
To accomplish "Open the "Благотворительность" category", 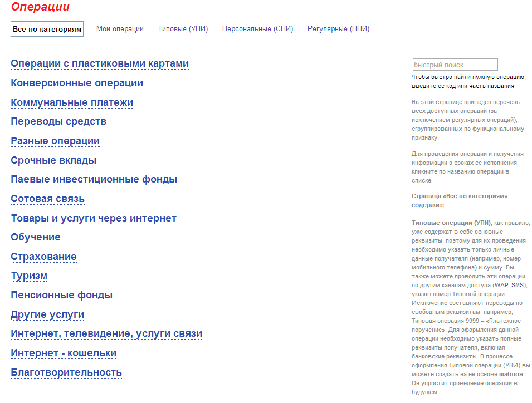I will tap(66, 373).
